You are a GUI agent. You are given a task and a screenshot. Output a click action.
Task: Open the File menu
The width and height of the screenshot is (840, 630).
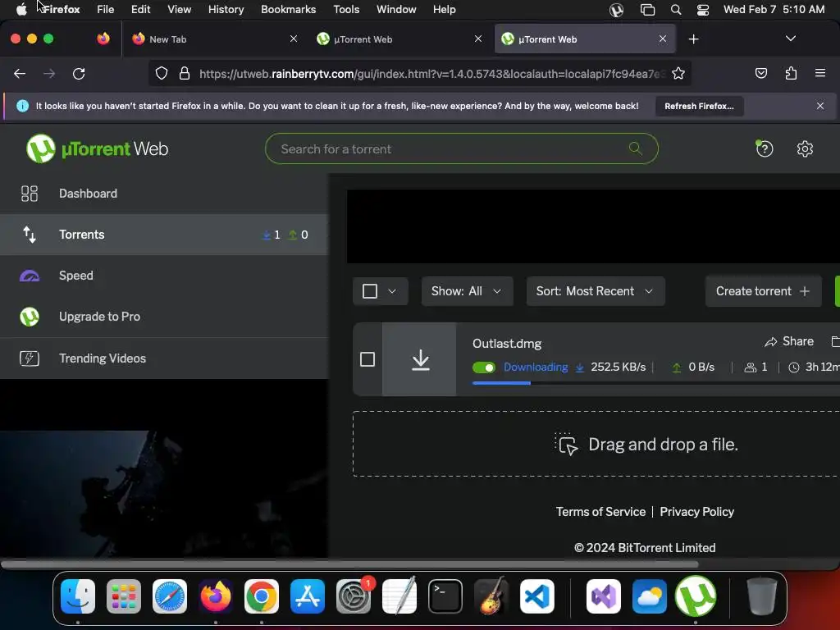106,10
